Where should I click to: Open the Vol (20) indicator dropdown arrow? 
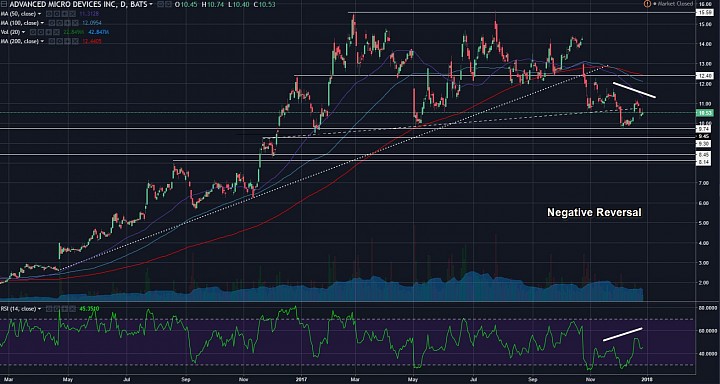[x=23, y=32]
